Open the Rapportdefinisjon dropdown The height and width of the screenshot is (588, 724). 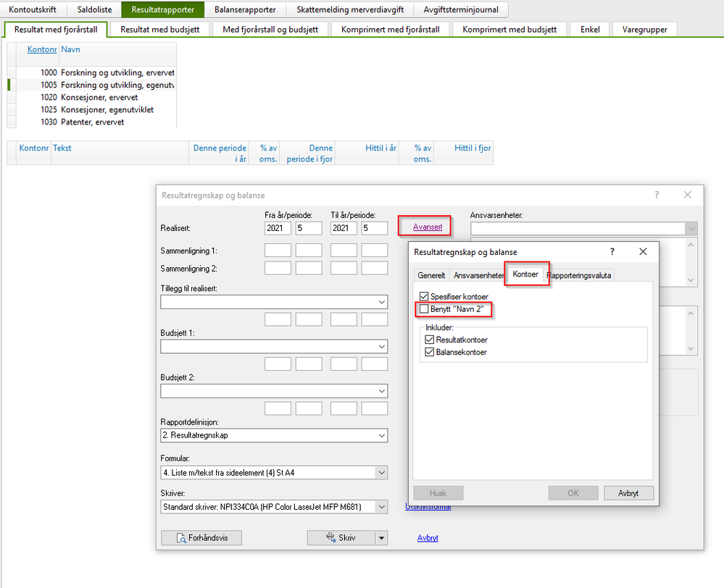click(x=381, y=435)
